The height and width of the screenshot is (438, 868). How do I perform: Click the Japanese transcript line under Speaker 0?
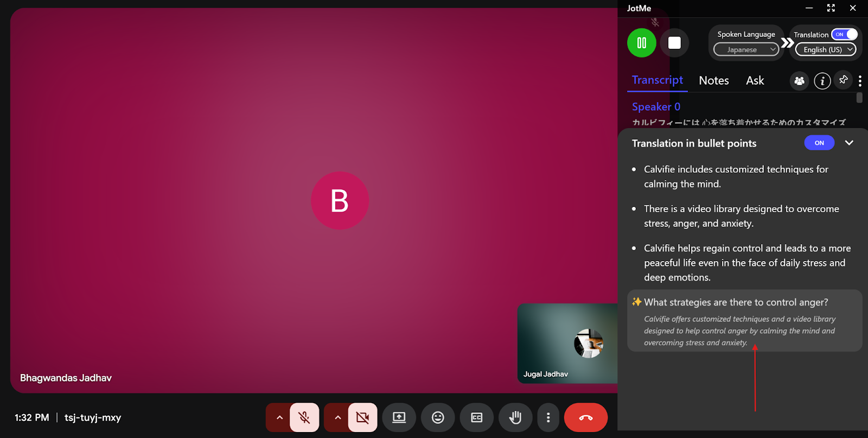pos(739,123)
